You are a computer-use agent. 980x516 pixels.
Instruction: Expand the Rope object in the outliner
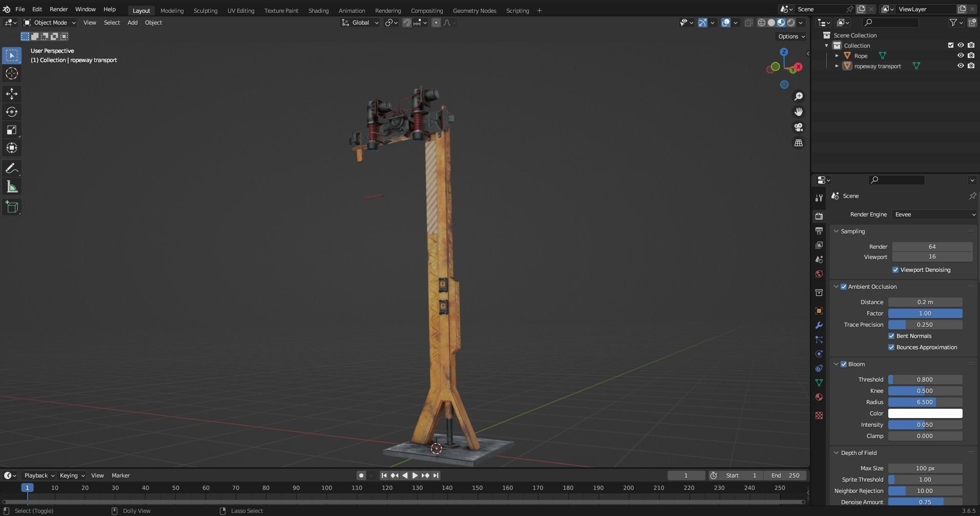[837, 55]
